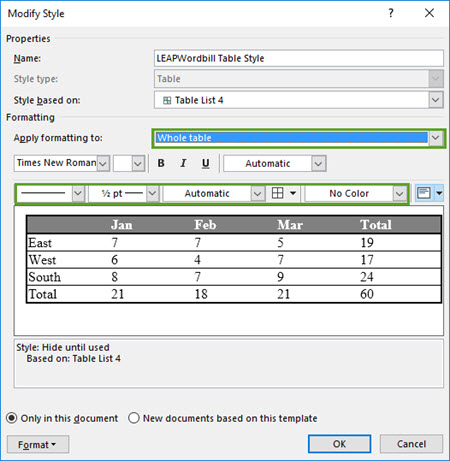
Task: Click the South row label in preview
Action: [x=45, y=277]
